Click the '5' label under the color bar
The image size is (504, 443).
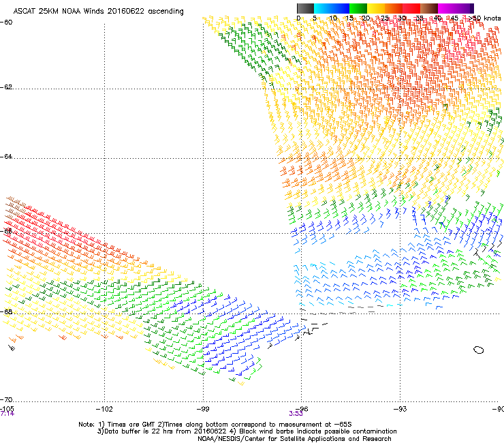click(315, 18)
